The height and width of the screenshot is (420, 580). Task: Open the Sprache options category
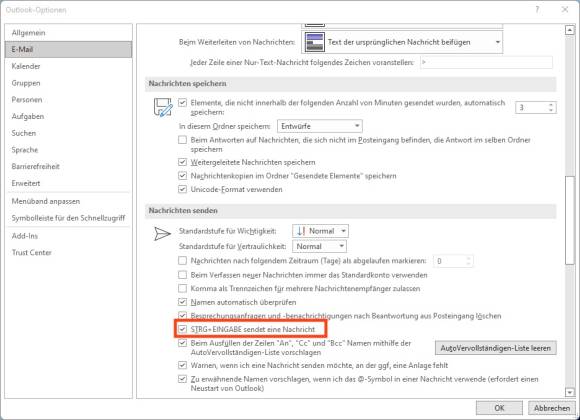coord(25,149)
